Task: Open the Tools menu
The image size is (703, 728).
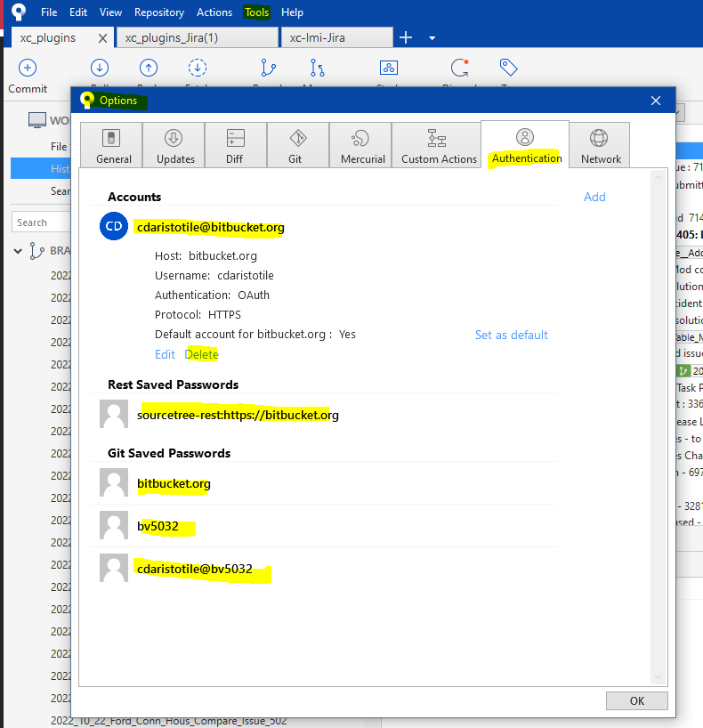Action: [257, 12]
